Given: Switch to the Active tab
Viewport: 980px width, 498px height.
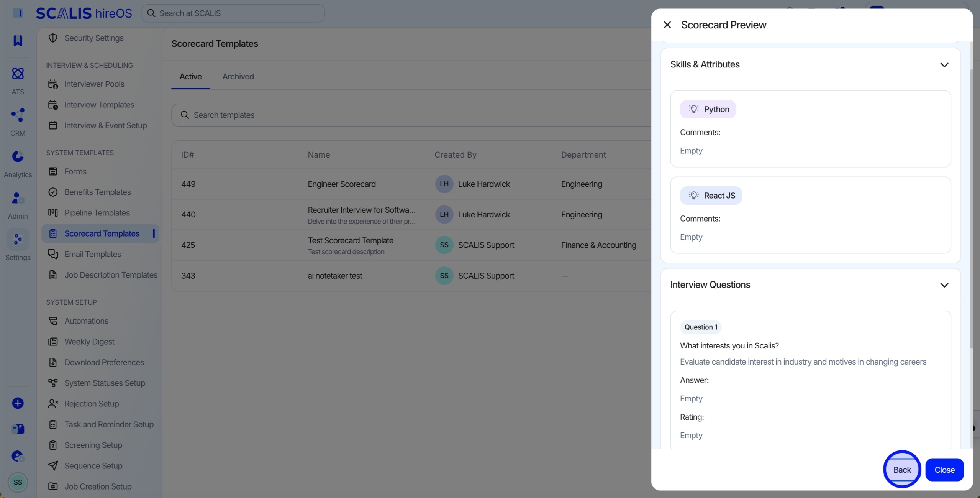Looking at the screenshot, I should point(190,77).
